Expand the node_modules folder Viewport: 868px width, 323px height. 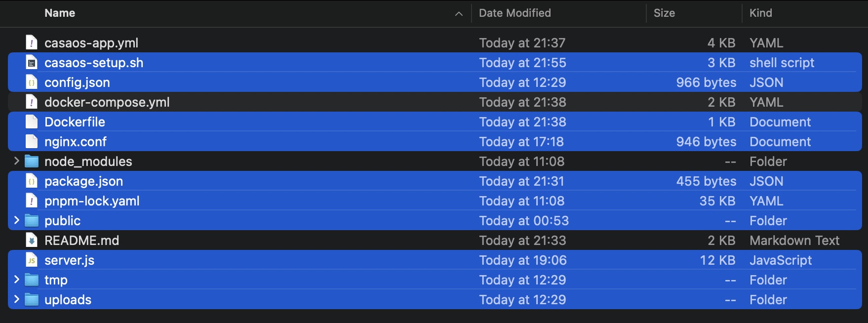[16, 161]
